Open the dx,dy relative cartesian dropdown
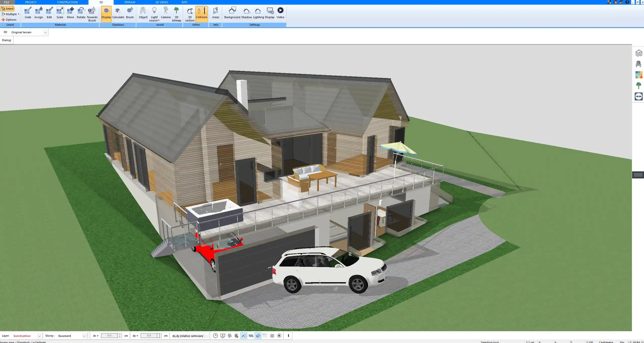 (206, 336)
